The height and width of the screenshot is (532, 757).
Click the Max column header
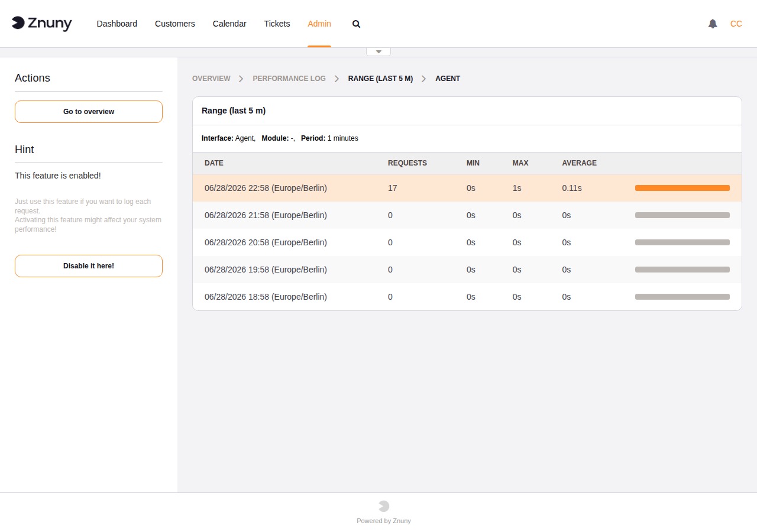[520, 163]
